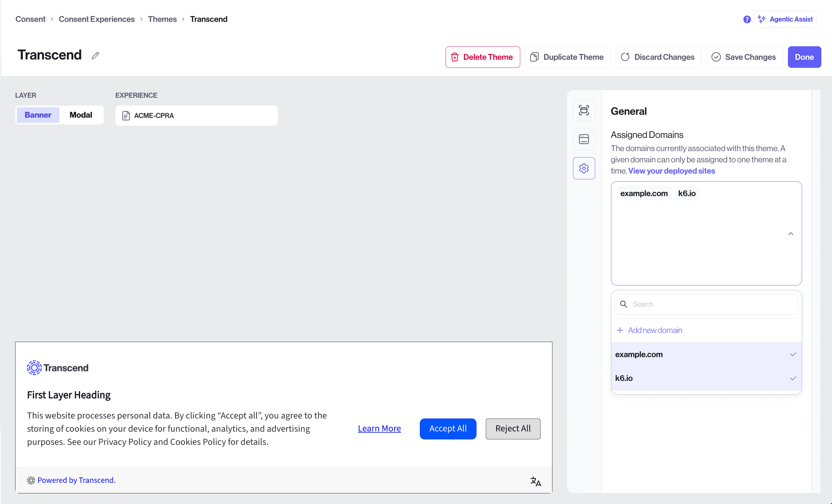This screenshot has height=504, width=832.
Task: Click the Transcend logo in the banner preview
Action: click(58, 368)
